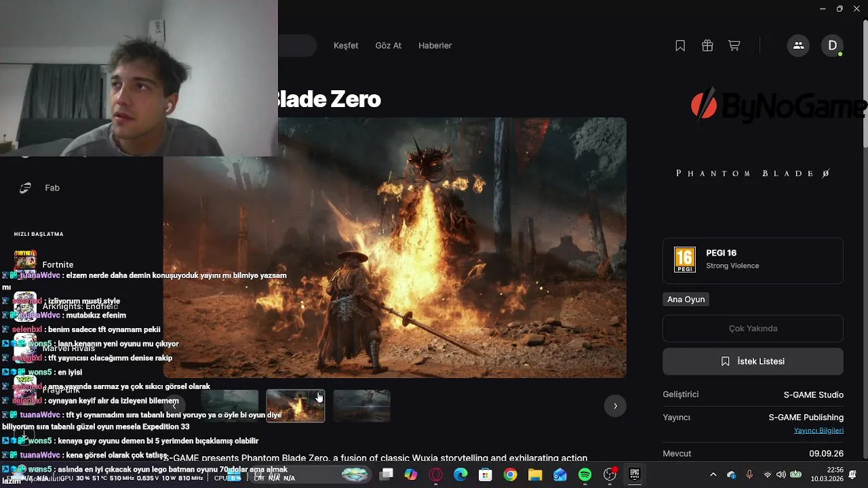Viewport: 868px width, 488px height.
Task: Open Outlook from the taskbar
Action: pos(560,474)
